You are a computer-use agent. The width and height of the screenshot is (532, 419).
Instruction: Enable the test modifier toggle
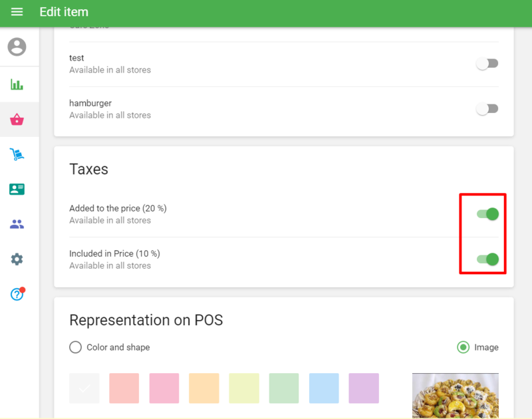487,64
